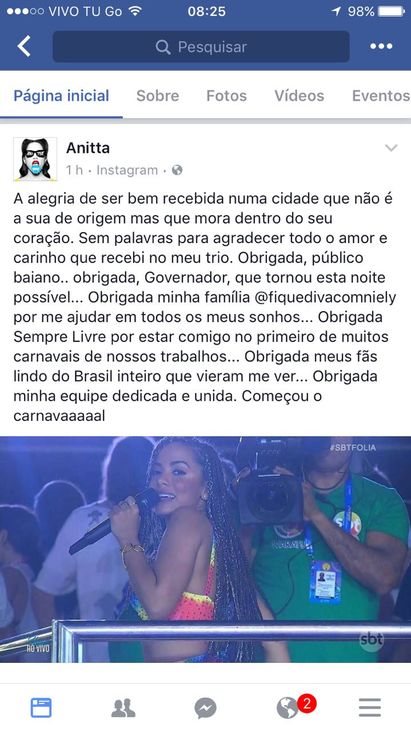Open the News Feed icon in bottom bar
Screen dimensions: 411x732
pyautogui.click(x=41, y=708)
